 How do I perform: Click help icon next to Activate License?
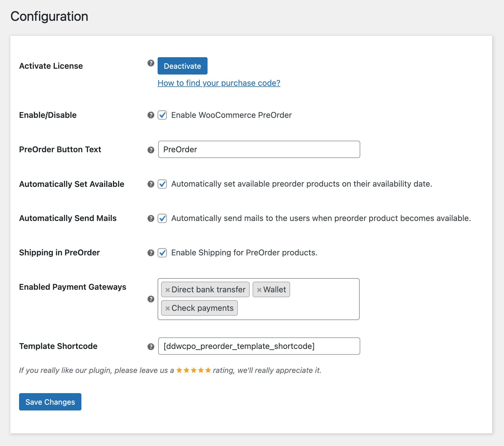(151, 63)
